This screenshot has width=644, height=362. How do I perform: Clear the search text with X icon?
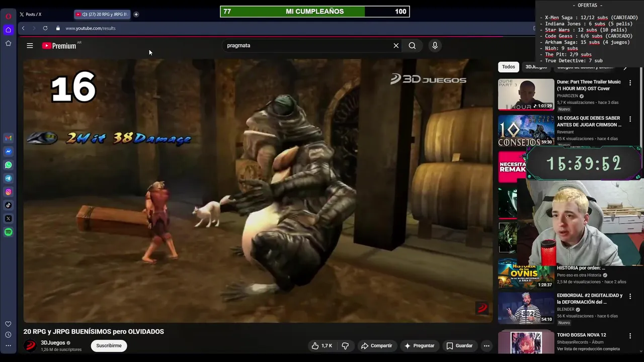pyautogui.click(x=396, y=46)
